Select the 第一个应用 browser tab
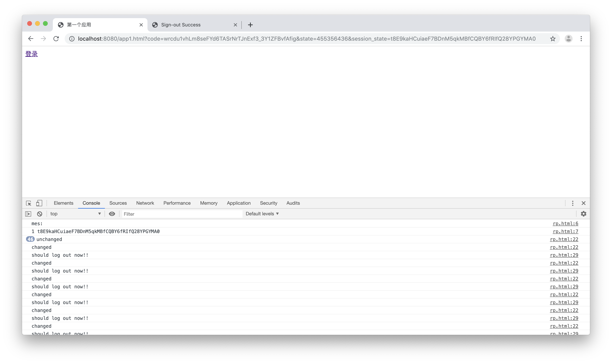The image size is (612, 364). tap(100, 25)
